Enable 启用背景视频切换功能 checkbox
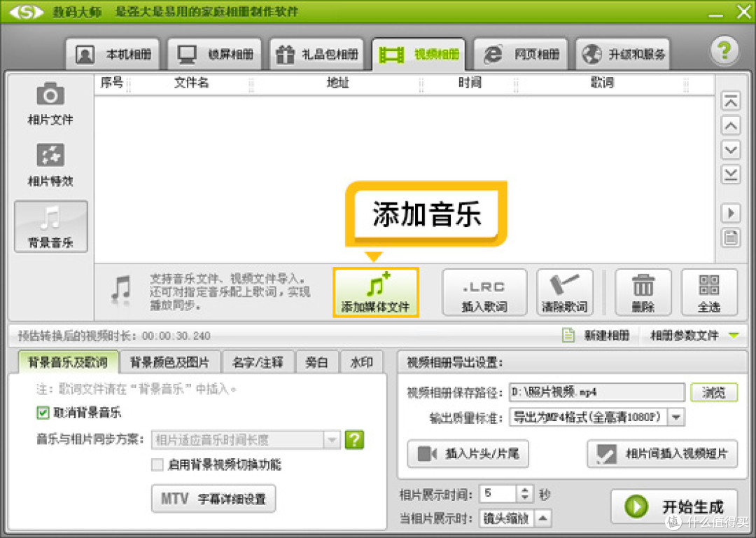Screen dimensions: 756x538 click(157, 464)
